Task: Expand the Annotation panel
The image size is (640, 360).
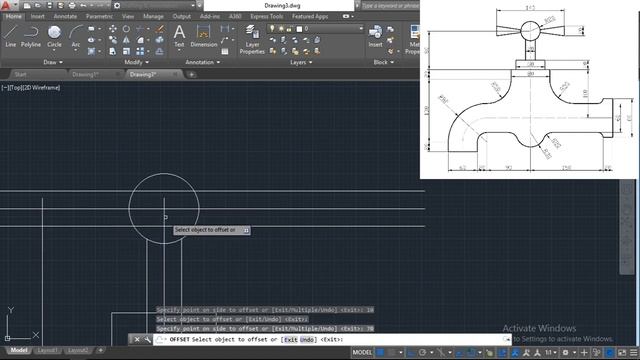Action: [x=202, y=62]
